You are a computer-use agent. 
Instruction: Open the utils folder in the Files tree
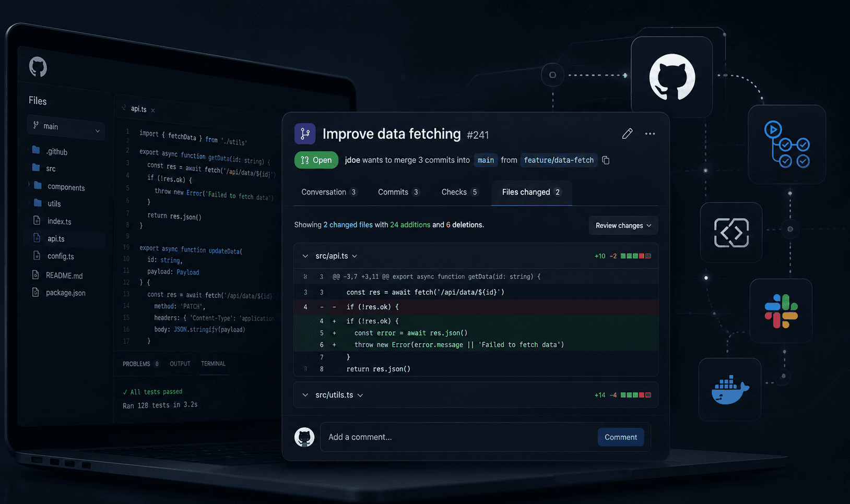click(x=47, y=203)
